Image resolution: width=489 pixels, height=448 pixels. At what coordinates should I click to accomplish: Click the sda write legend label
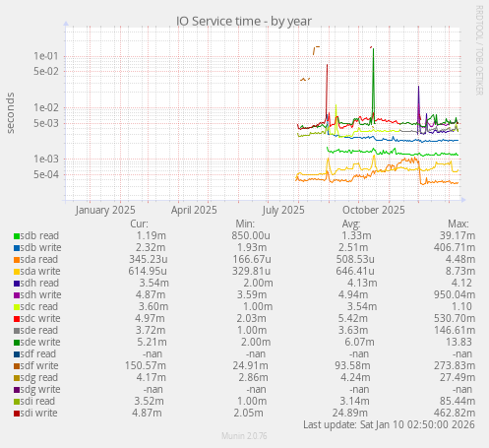pyautogui.click(x=40, y=271)
